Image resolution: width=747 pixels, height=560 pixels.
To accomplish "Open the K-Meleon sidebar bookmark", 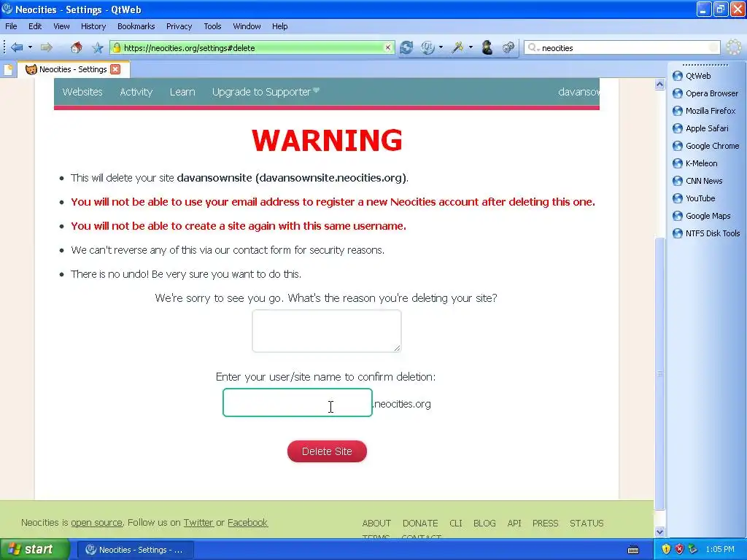I will pos(695,163).
